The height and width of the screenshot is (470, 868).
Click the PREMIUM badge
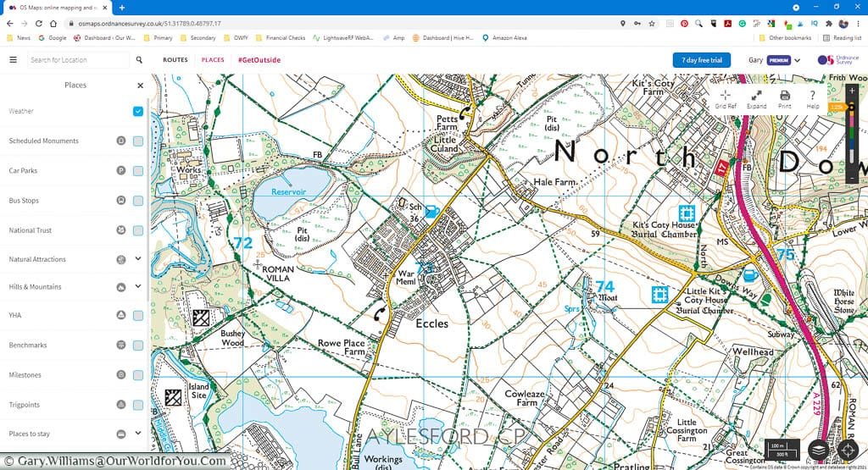[778, 60]
